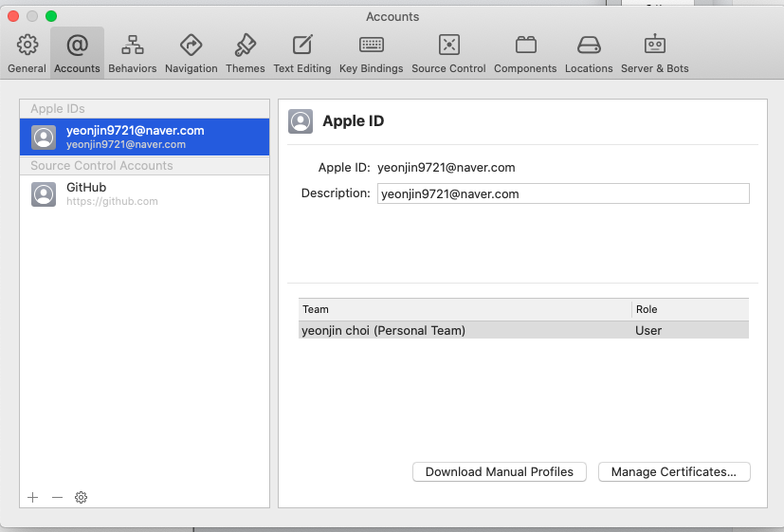Switch to Locations preferences

tap(589, 54)
